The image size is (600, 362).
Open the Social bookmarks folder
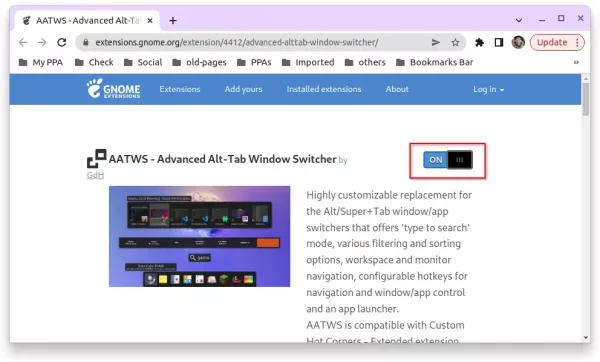(x=143, y=62)
